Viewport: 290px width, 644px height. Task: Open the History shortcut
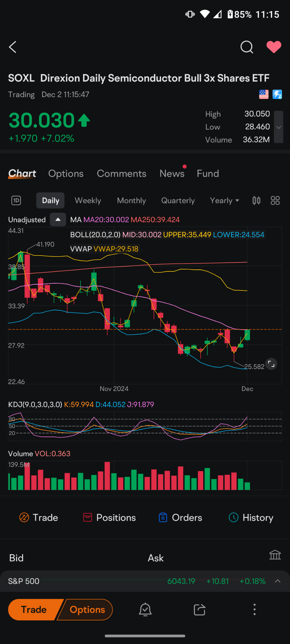pos(251,517)
